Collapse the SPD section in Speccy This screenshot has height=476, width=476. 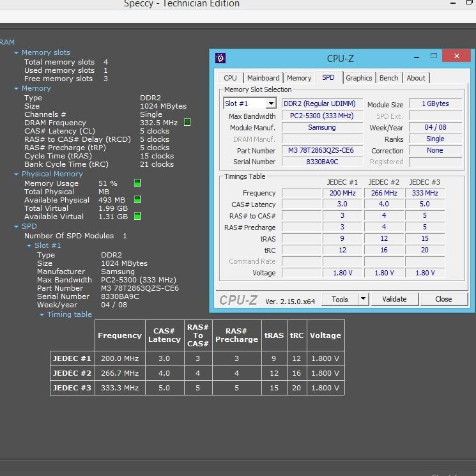pos(16,227)
